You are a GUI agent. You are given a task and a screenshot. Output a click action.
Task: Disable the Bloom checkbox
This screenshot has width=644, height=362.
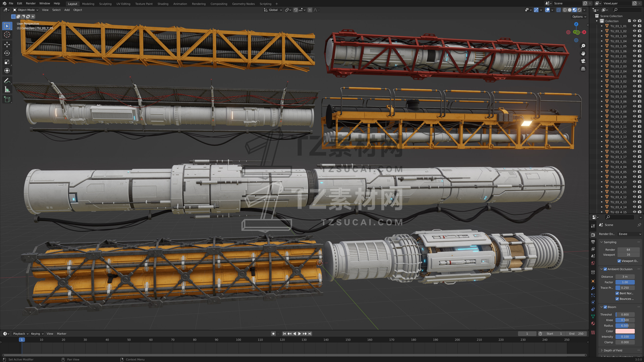pyautogui.click(x=605, y=307)
